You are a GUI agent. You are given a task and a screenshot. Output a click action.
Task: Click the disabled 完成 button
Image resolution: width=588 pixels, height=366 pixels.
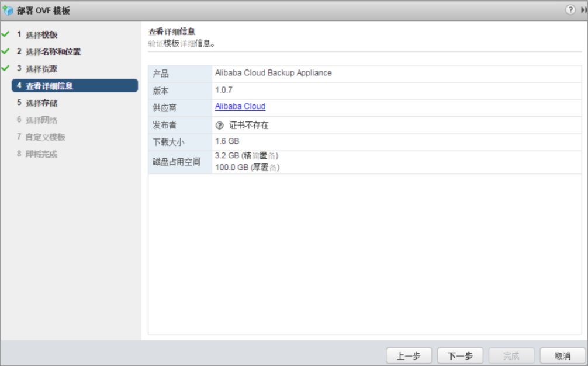[x=511, y=355]
